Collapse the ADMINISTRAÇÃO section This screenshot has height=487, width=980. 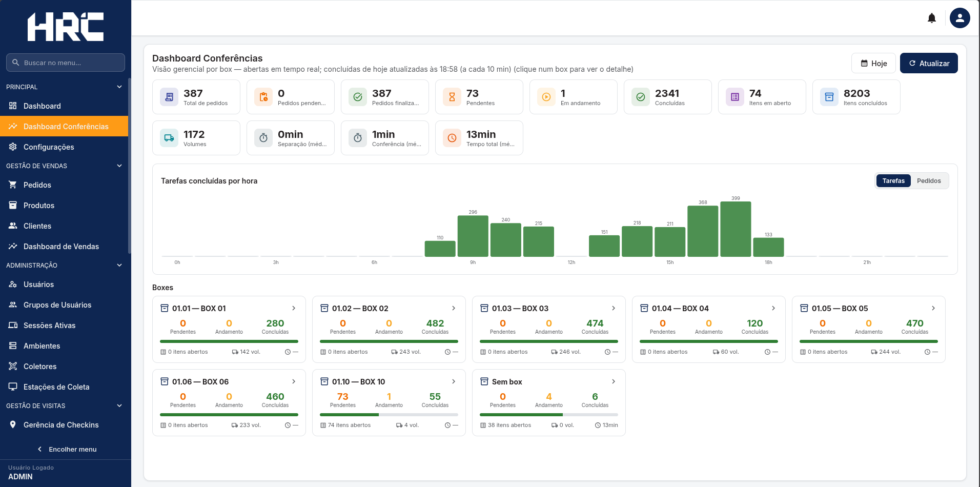[x=119, y=265]
